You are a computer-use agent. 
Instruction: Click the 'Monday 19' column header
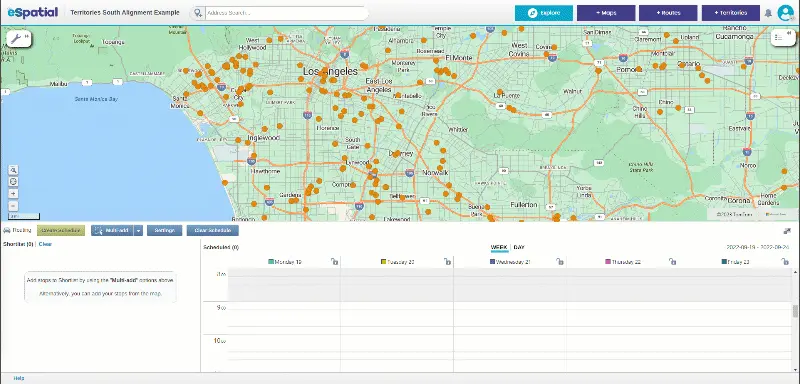pyautogui.click(x=288, y=262)
